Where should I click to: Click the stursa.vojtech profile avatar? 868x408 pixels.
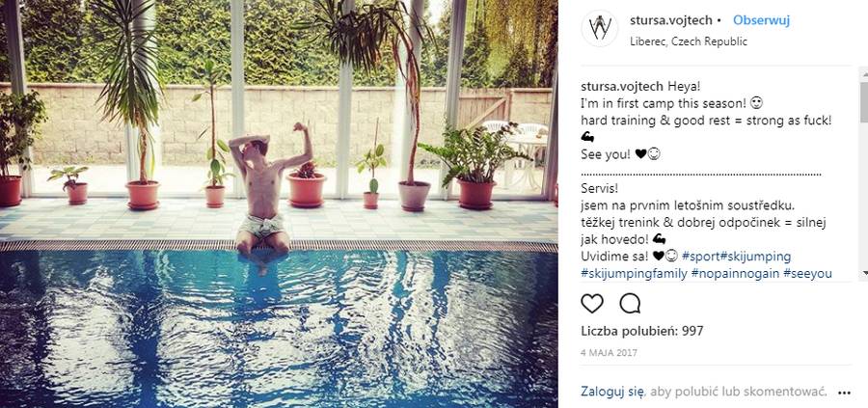pyautogui.click(x=600, y=29)
